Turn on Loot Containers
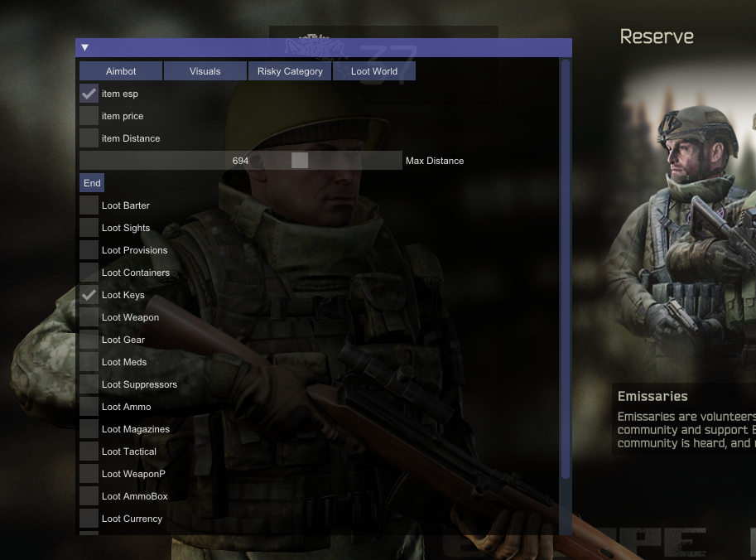The width and height of the screenshot is (756, 560). pyautogui.click(x=89, y=273)
